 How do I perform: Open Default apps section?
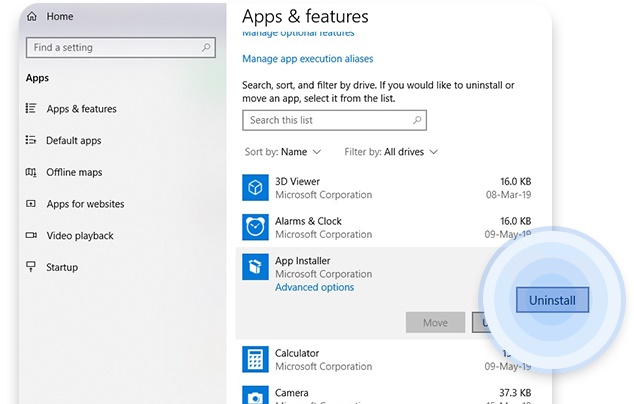tap(74, 140)
